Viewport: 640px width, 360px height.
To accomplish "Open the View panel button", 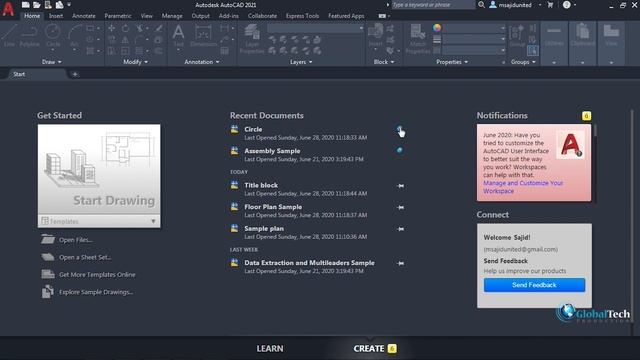I will pos(611,44).
